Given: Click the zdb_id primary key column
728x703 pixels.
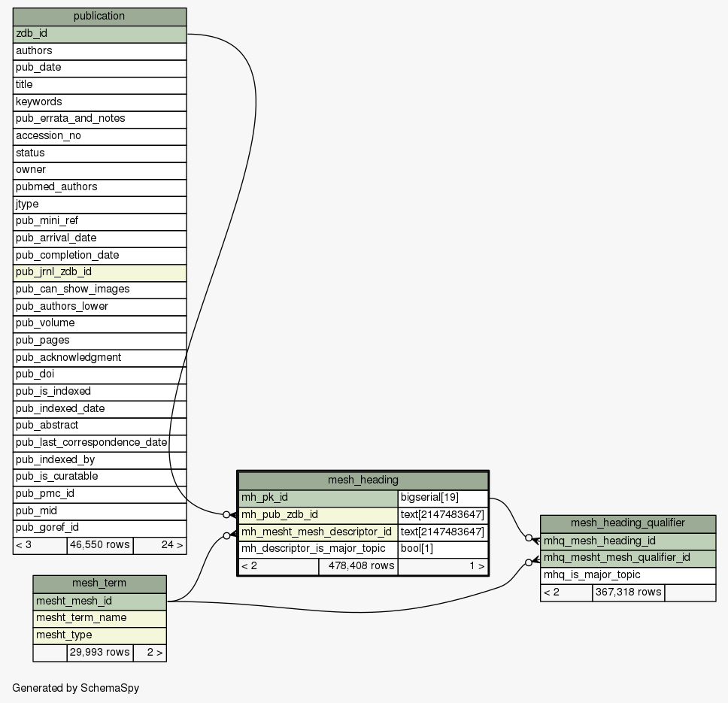Looking at the screenshot, I should click(x=99, y=34).
